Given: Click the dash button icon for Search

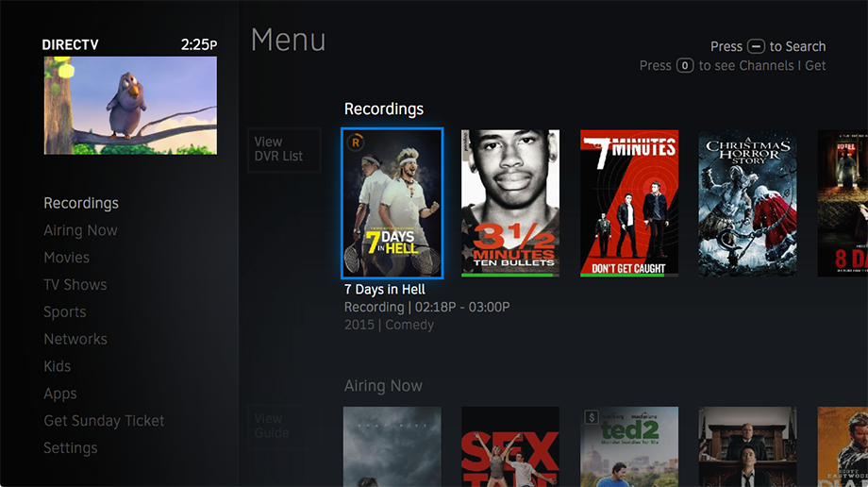Looking at the screenshot, I should 756,46.
